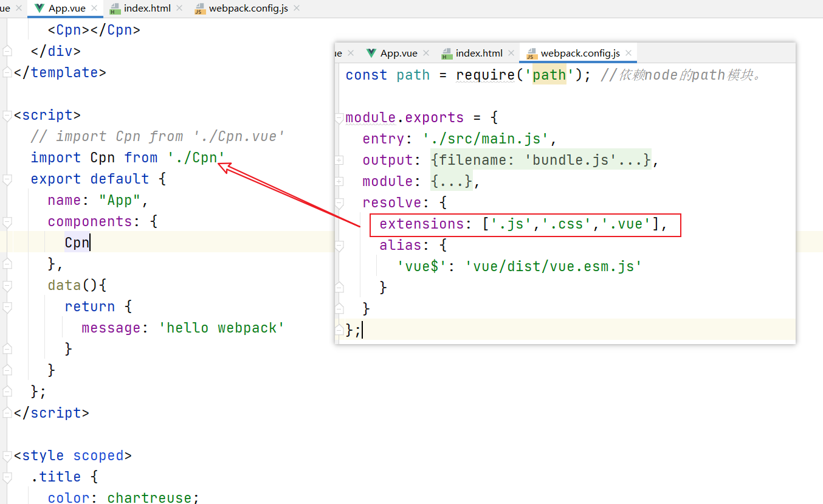The width and height of the screenshot is (823, 504).
Task: Click the <Cpn></Cpn> tag line
Action: [x=94, y=30]
